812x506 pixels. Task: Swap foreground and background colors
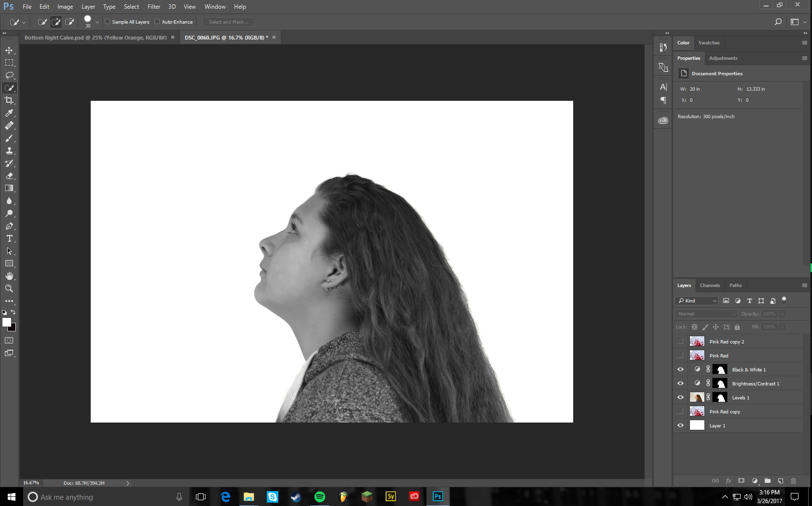pos(13,312)
